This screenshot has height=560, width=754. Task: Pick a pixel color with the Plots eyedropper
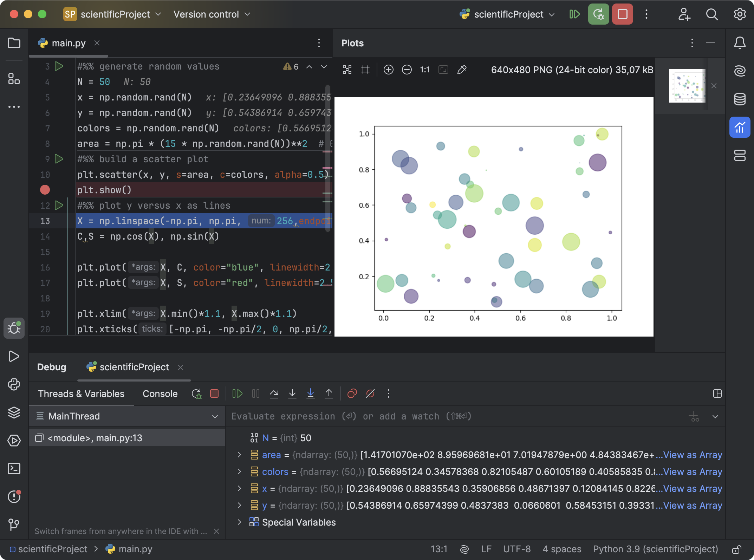tap(462, 70)
